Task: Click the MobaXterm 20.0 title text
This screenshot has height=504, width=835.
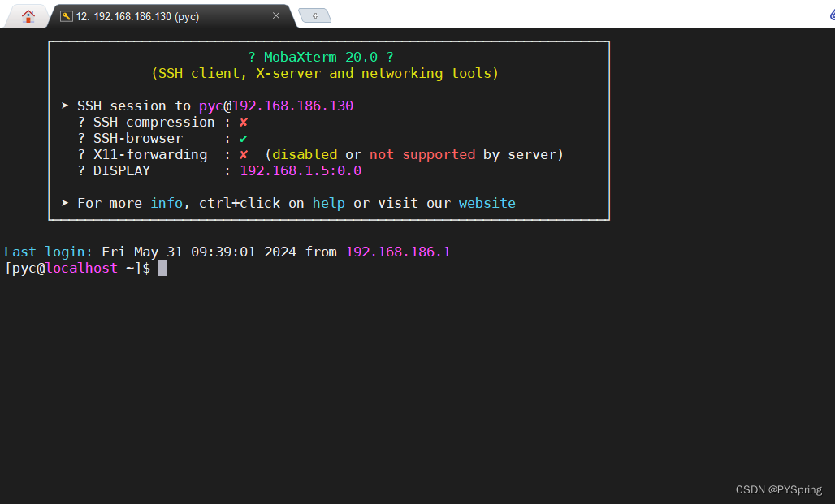Action: tap(321, 57)
